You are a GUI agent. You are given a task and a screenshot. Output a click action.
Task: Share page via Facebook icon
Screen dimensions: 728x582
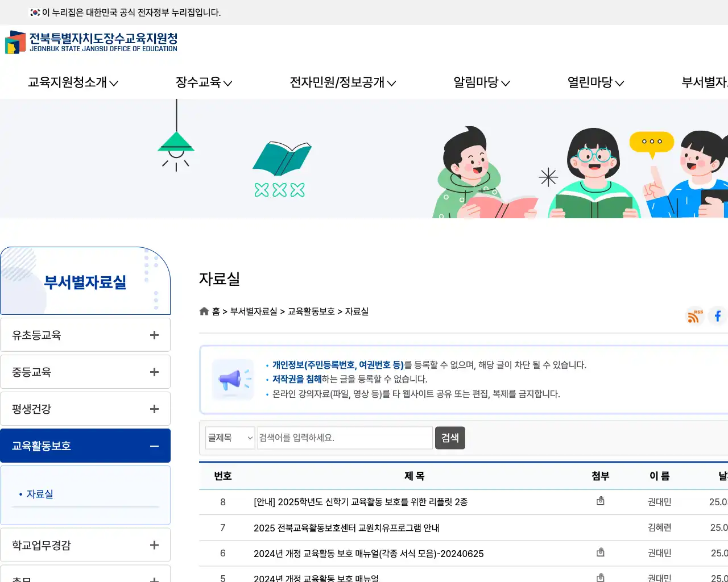click(718, 315)
